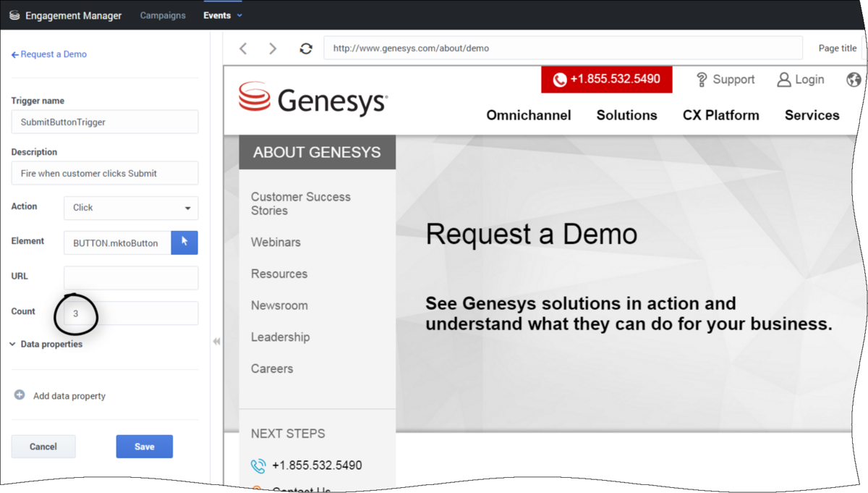Click the red +1.855.532.5490 call button
The width and height of the screenshot is (868, 493).
click(x=607, y=80)
